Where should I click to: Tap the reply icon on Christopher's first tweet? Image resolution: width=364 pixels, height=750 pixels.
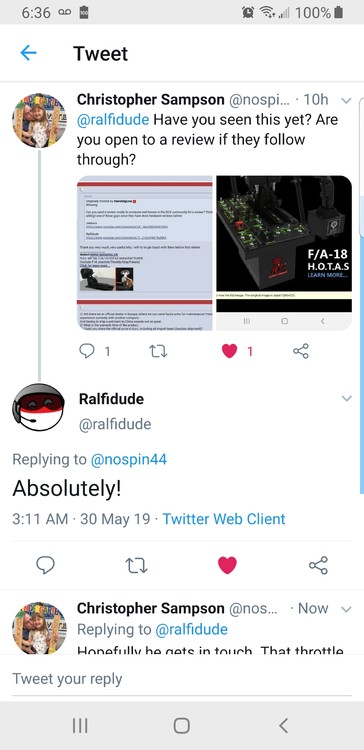point(87,352)
